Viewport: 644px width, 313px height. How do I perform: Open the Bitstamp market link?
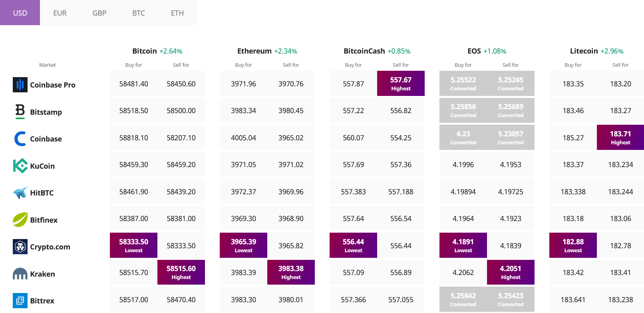tap(46, 112)
